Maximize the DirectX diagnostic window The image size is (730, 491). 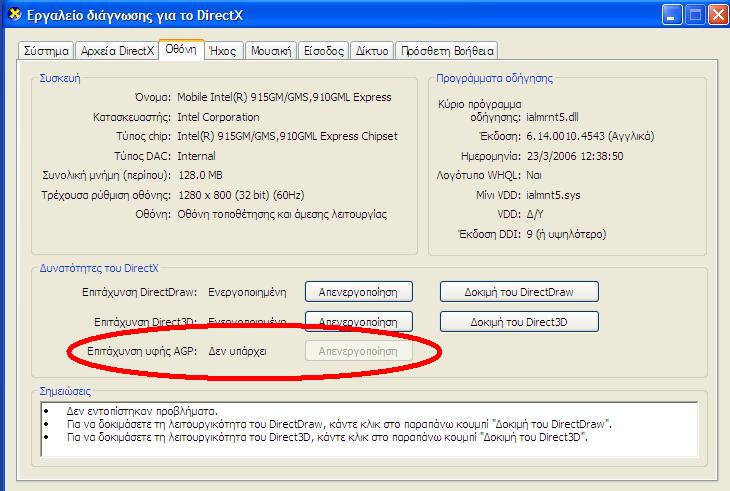[x=695, y=16]
